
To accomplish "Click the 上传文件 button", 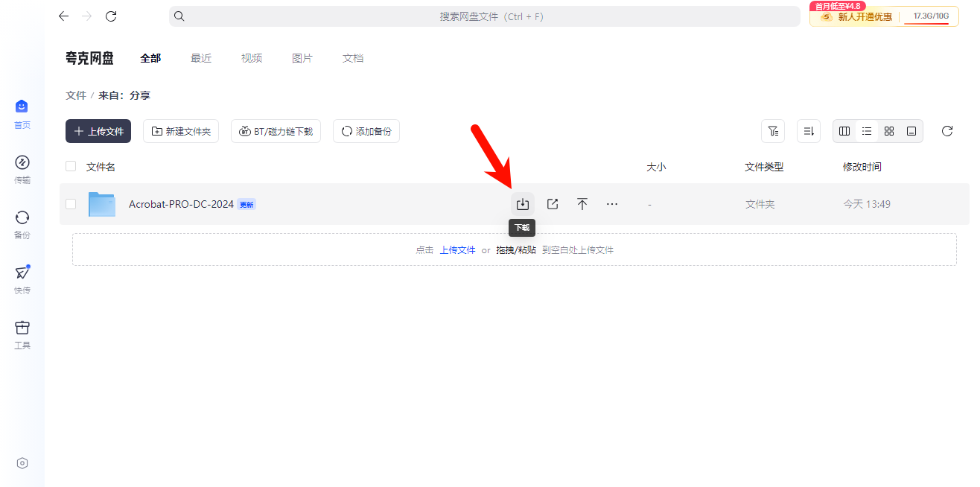I will pyautogui.click(x=98, y=131).
